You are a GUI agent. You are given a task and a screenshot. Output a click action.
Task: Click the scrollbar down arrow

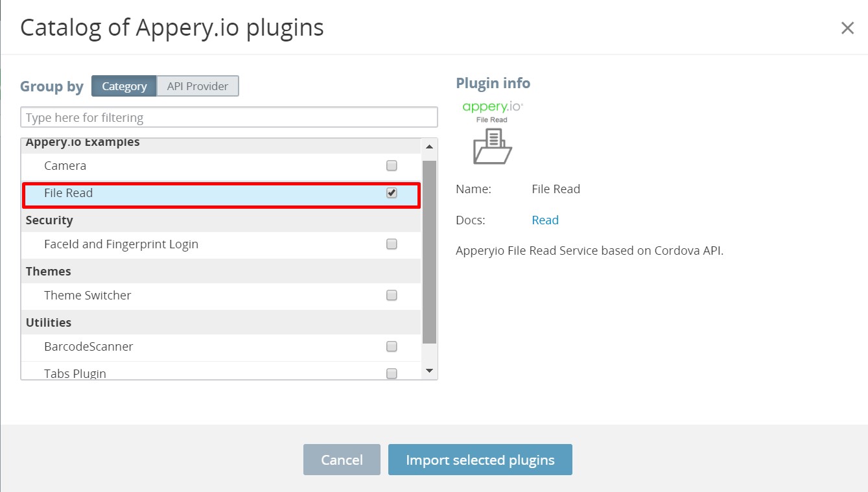(429, 371)
